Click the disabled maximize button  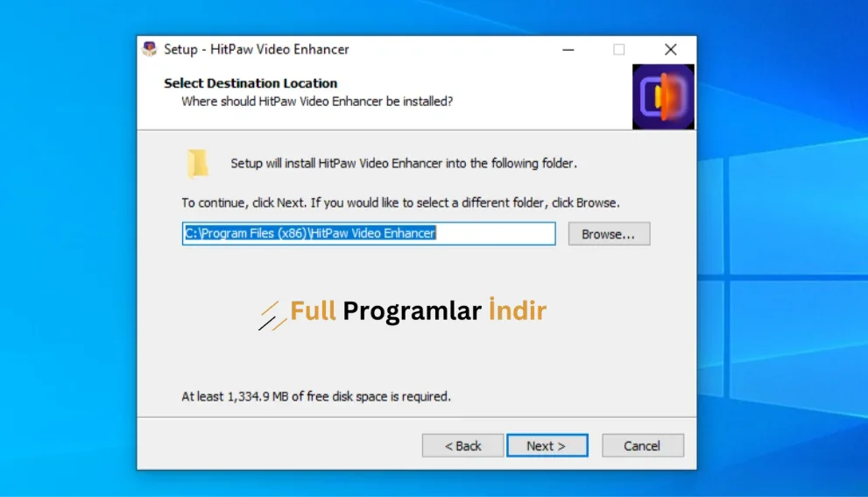[x=619, y=49]
